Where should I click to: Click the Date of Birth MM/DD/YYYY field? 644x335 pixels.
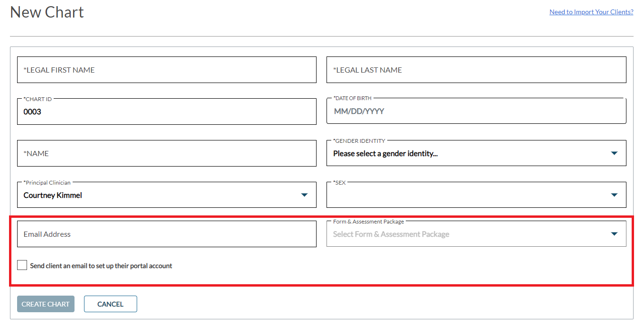476,112
